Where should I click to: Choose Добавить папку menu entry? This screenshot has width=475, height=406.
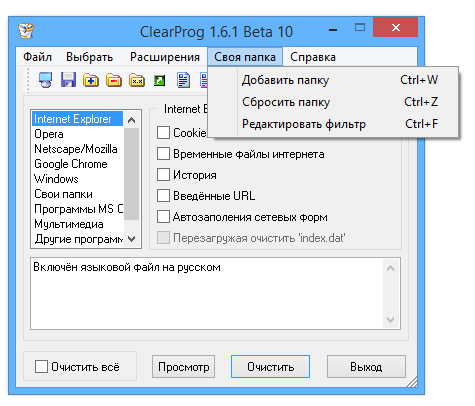click(x=333, y=80)
